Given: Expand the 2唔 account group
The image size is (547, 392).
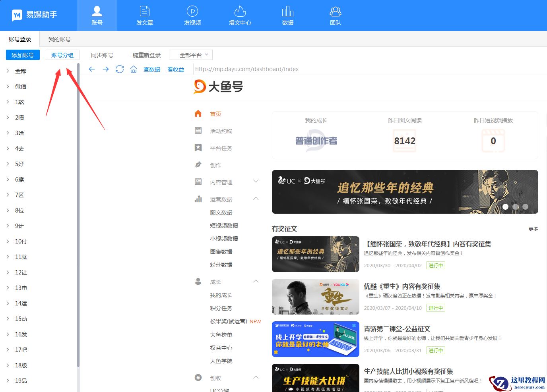Looking at the screenshot, I should (8, 118).
